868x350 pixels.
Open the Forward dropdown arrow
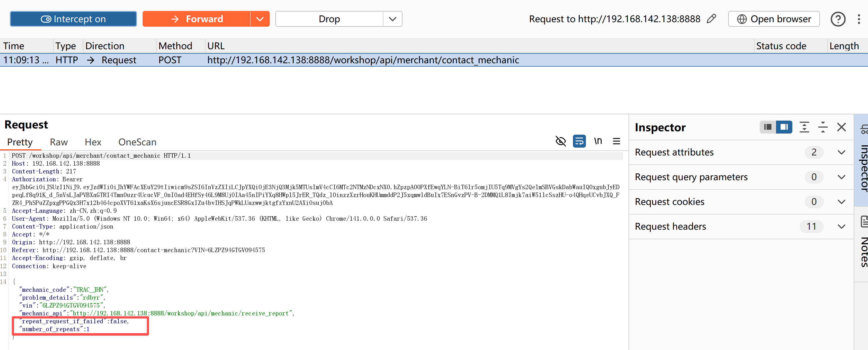pyautogui.click(x=259, y=19)
